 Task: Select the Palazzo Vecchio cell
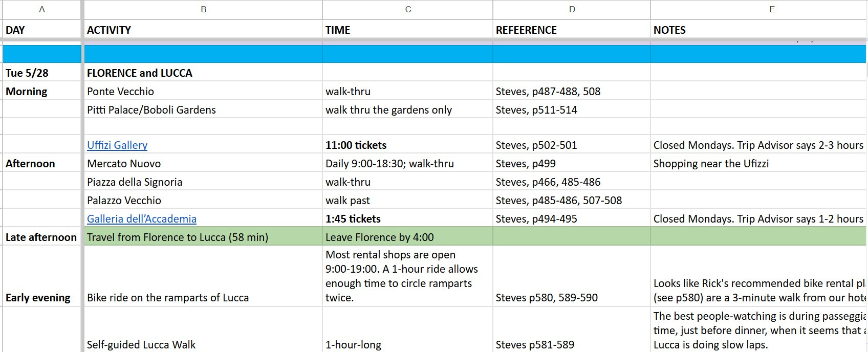(203, 200)
